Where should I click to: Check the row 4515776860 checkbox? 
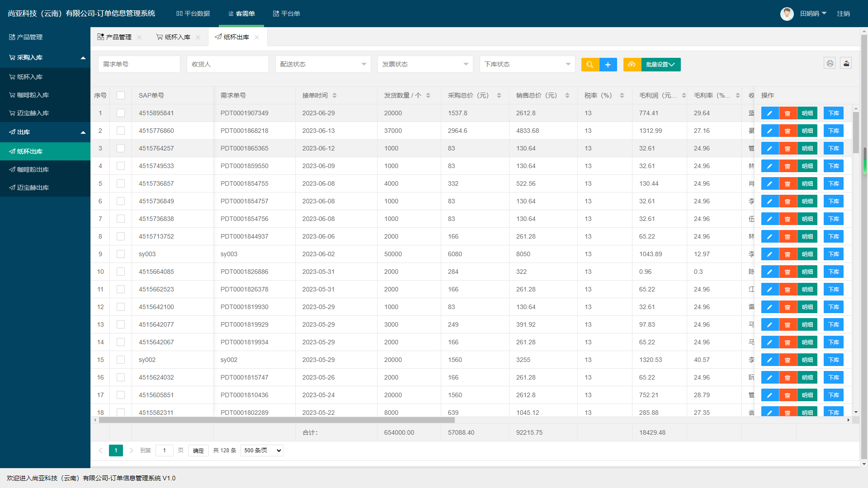point(121,131)
